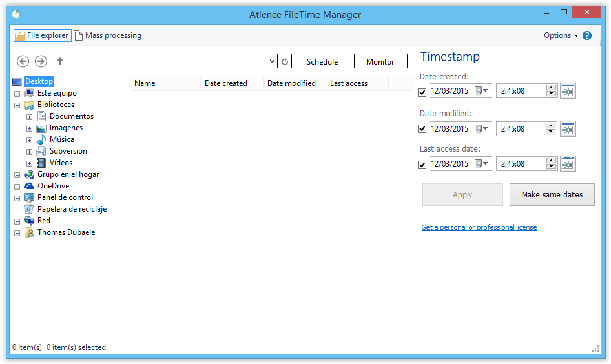Increase the Date created time with spinner up
This screenshot has width=611, height=364.
pos(551,88)
